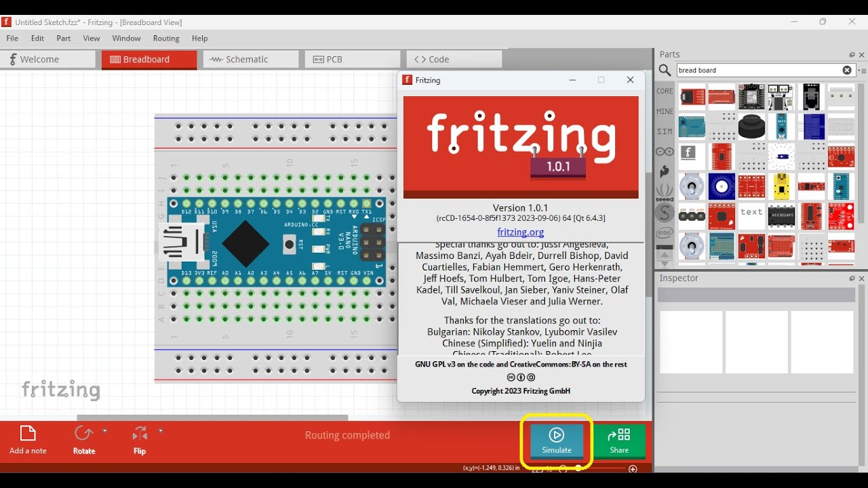Open the Window menu
Screen dimensions: 868x488
[x=126, y=39]
